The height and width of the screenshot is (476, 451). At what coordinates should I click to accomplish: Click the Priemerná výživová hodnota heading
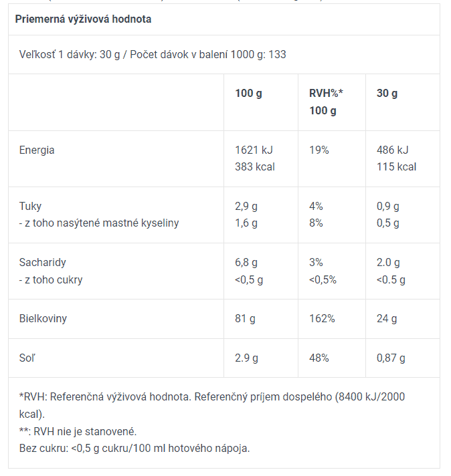pyautogui.click(x=83, y=19)
